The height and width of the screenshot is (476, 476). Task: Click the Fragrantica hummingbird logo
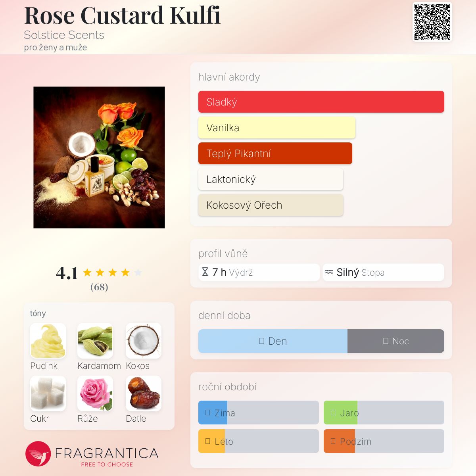click(38, 454)
